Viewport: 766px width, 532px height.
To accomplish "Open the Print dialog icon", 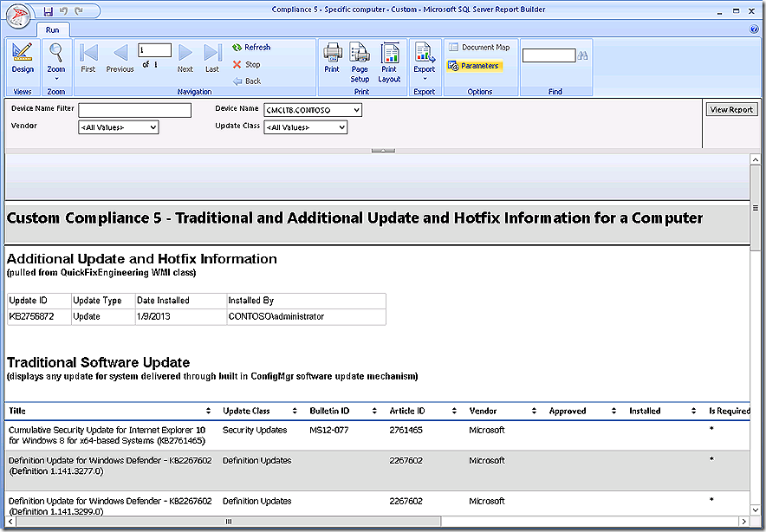I will click(x=332, y=57).
